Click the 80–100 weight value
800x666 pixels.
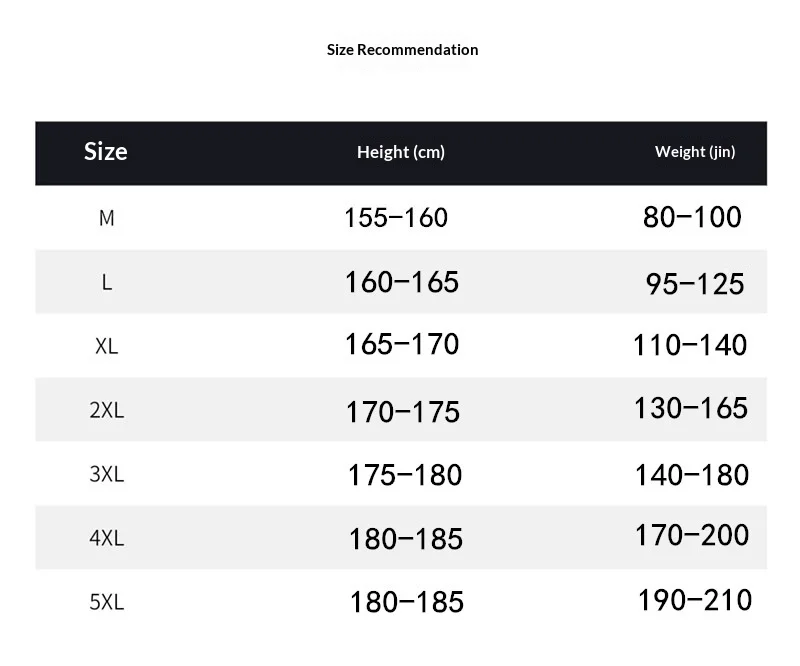tap(692, 217)
